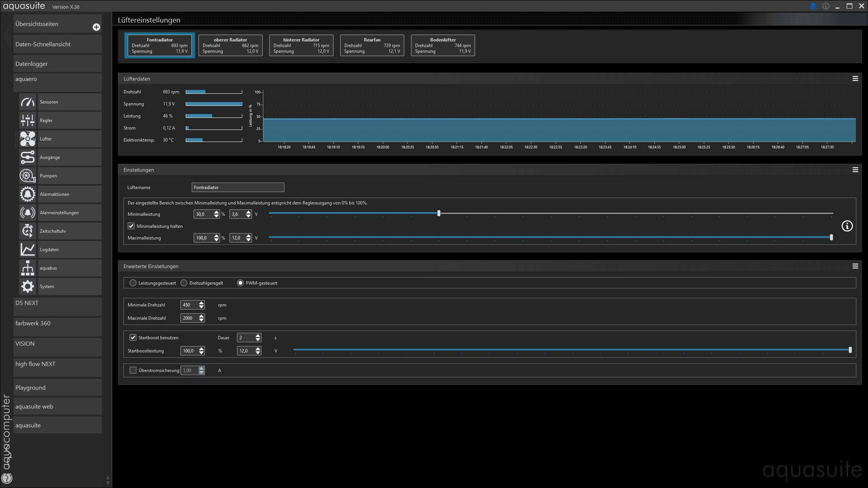Adjust the Maximale Drehzahl stepper arrows
Screen dimensions: 868x488
[202, 318]
